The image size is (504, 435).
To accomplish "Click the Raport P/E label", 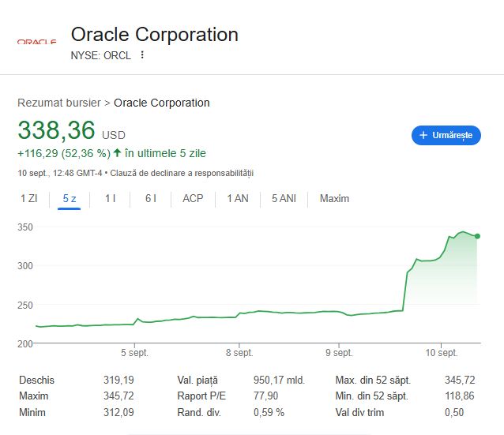I will point(201,396).
